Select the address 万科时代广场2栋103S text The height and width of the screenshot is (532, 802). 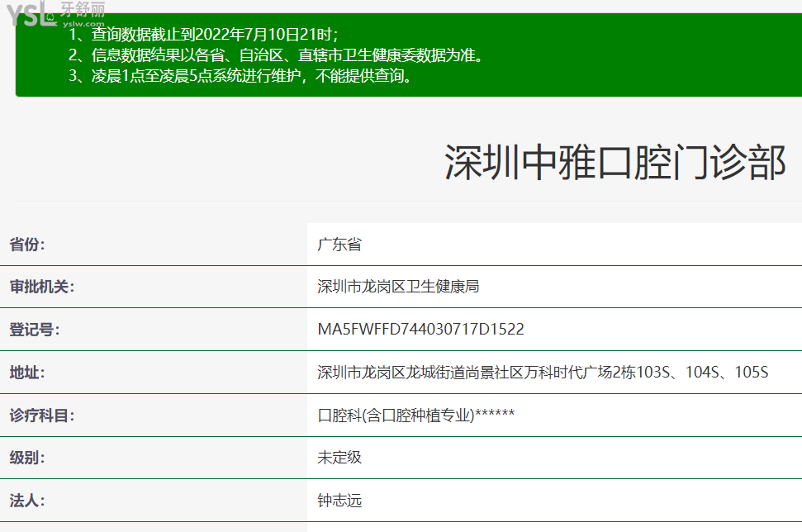point(596,373)
